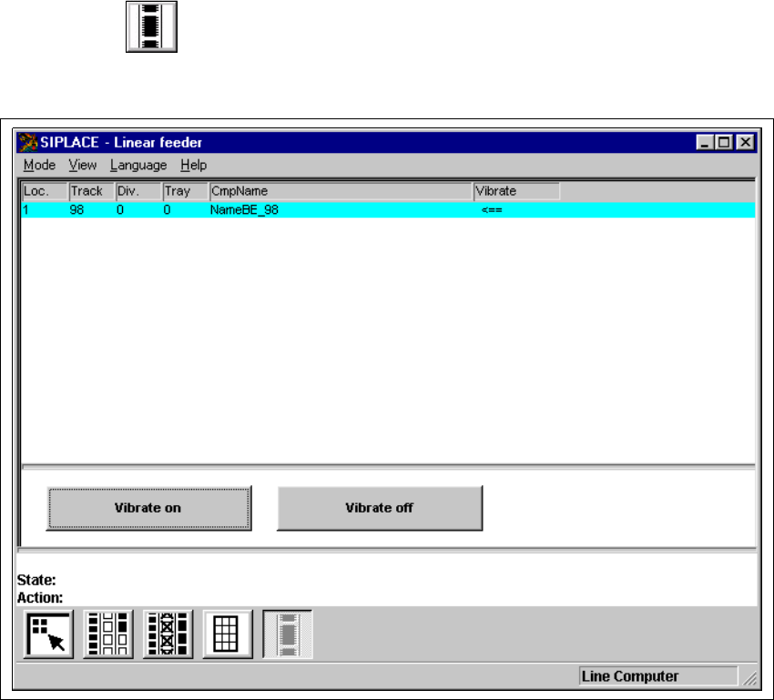Close the Linear feeder window
774x700 pixels.
pos(746,143)
